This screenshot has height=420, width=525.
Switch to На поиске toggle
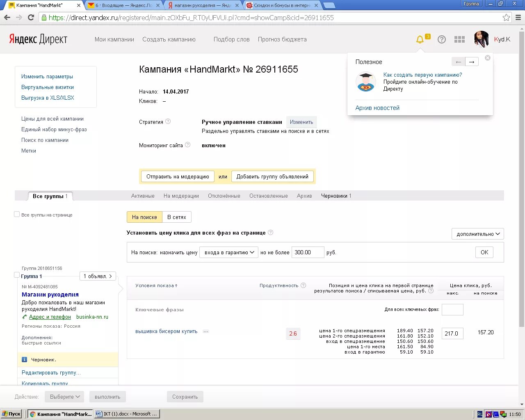click(x=144, y=217)
